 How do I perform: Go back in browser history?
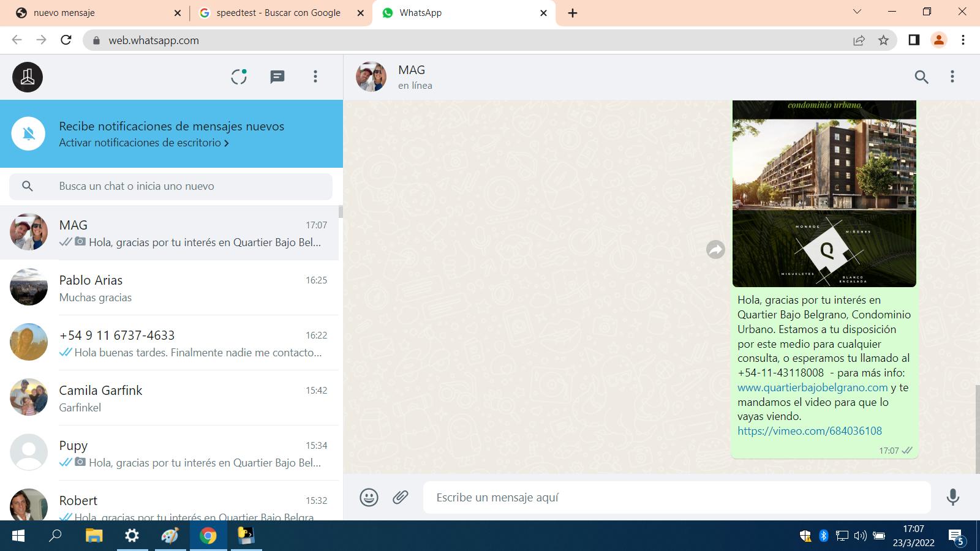[x=17, y=40]
